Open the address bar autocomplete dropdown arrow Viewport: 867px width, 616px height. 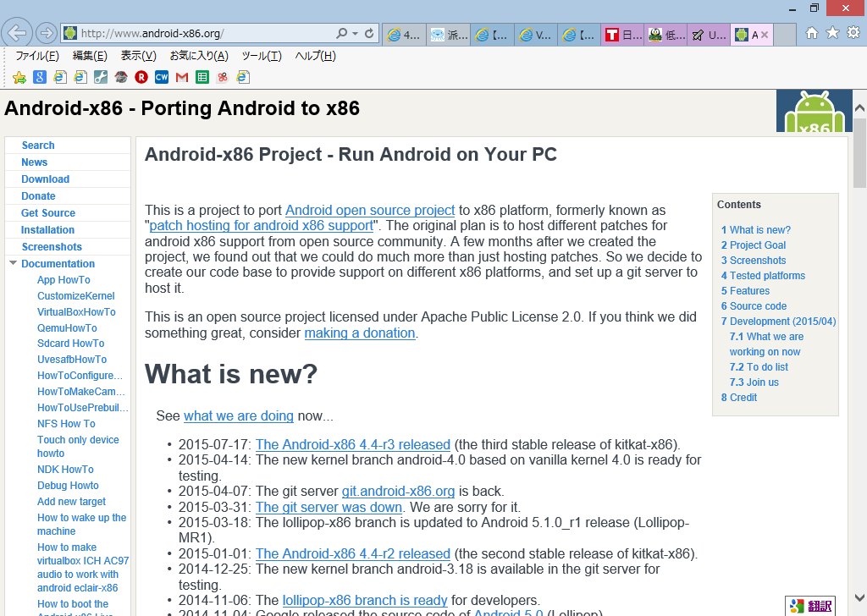tap(355, 34)
